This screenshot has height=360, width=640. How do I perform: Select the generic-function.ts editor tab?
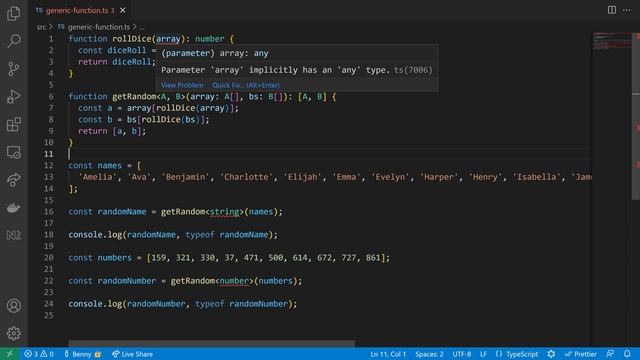point(80,10)
